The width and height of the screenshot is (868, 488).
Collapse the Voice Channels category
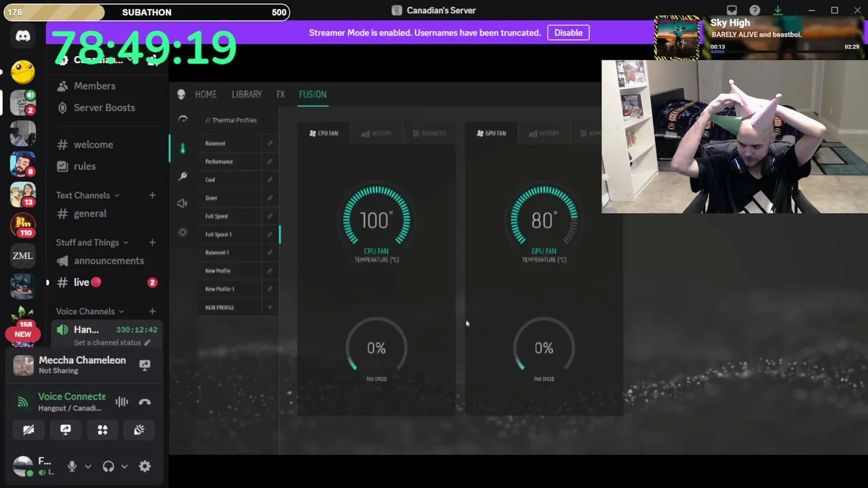[x=90, y=311]
